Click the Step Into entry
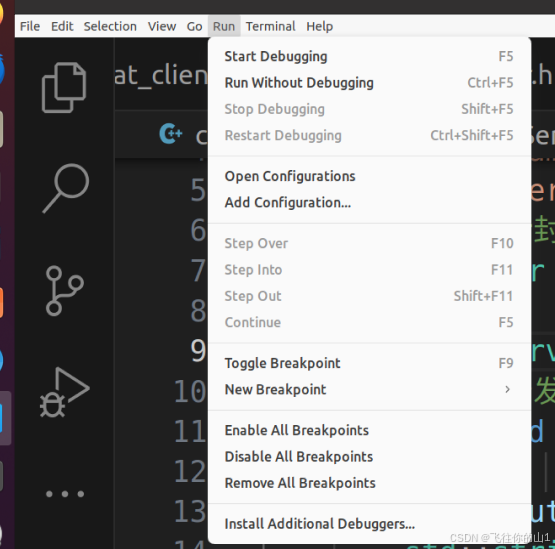 click(x=369, y=270)
